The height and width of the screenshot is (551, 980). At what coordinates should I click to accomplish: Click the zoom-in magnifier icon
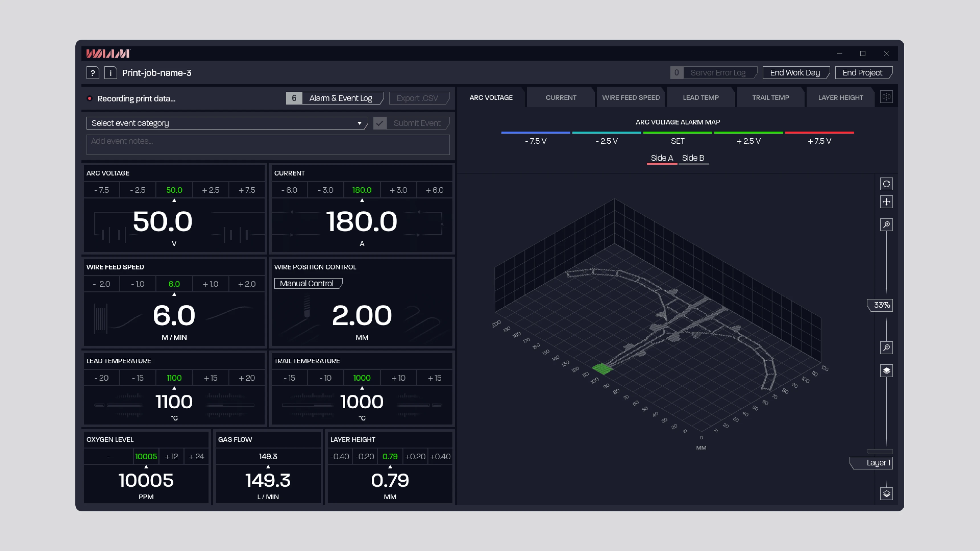click(886, 225)
